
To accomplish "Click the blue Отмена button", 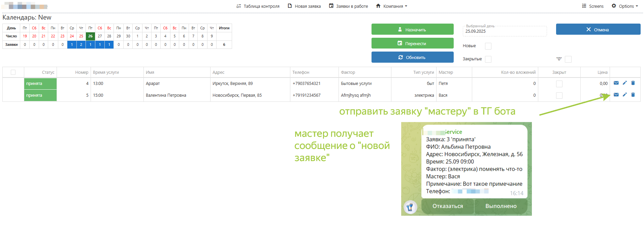I will (598, 29).
